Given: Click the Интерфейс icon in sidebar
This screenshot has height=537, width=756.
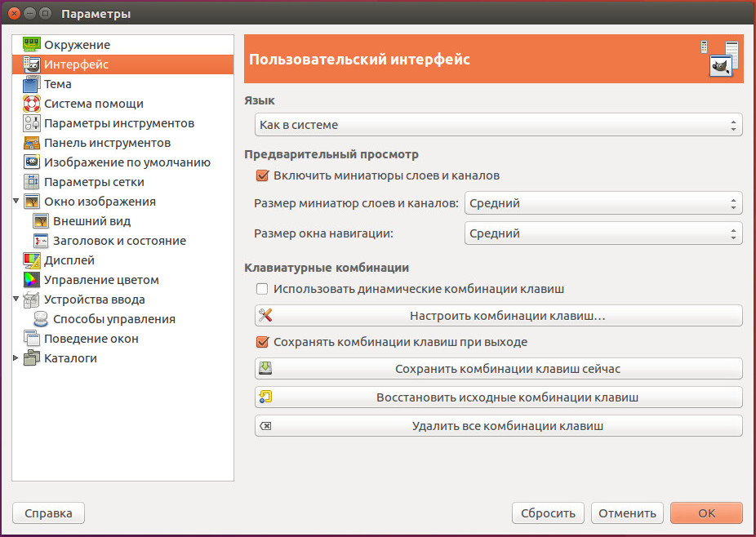Looking at the screenshot, I should pos(32,64).
